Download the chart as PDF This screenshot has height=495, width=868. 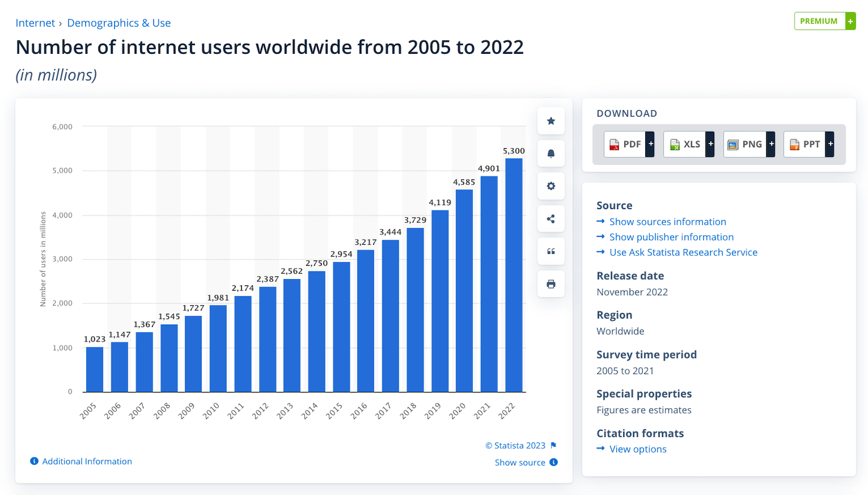coord(629,144)
